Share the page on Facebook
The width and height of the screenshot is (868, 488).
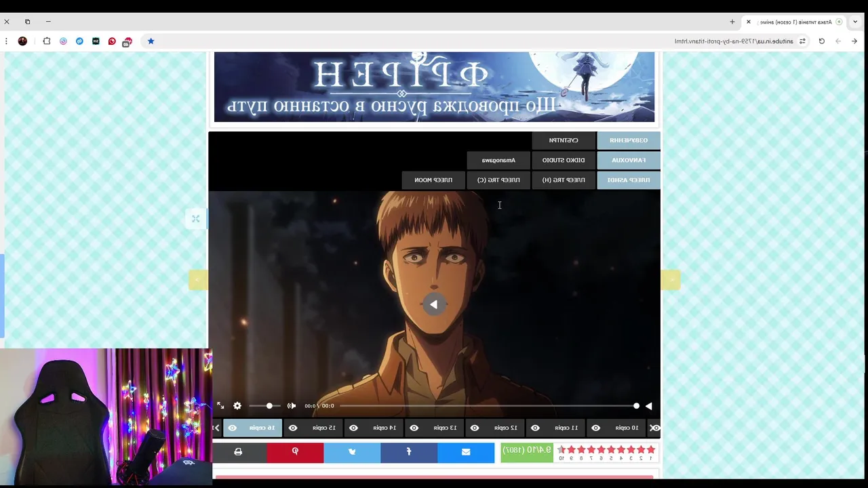[x=409, y=452]
